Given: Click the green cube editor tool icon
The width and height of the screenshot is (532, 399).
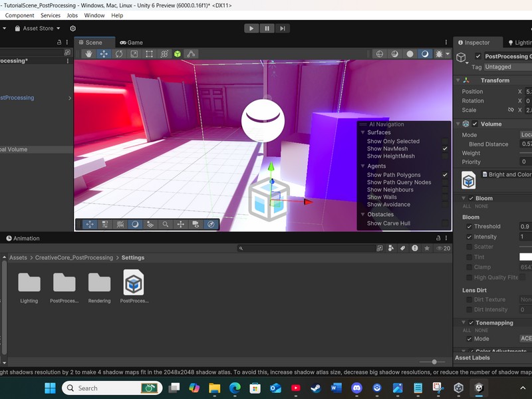Looking at the screenshot, I should point(178,54).
